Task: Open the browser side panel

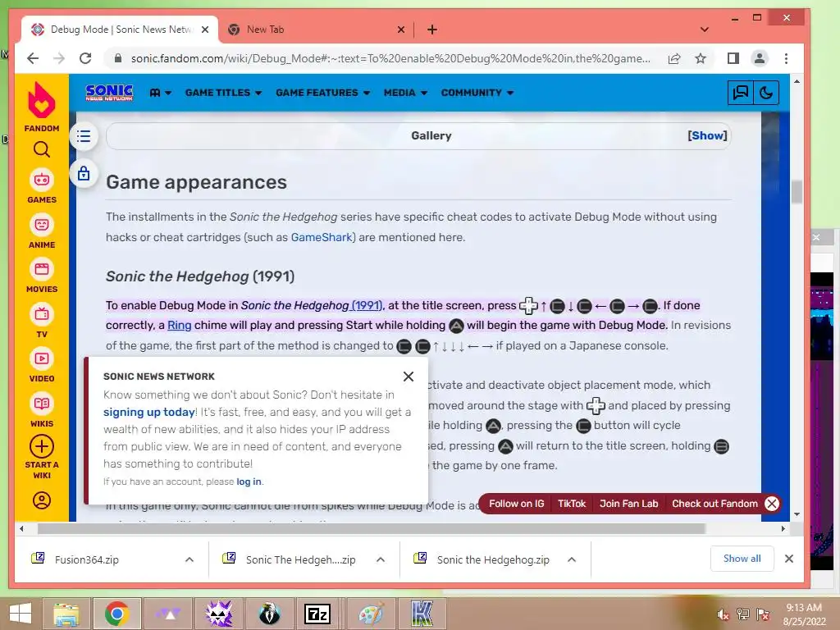Action: (x=733, y=58)
